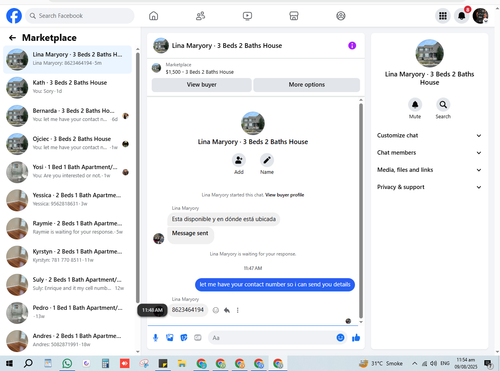Viewport: 500px width, 371px height.
Task: Click the blue contact number message bubble
Action: (x=275, y=285)
